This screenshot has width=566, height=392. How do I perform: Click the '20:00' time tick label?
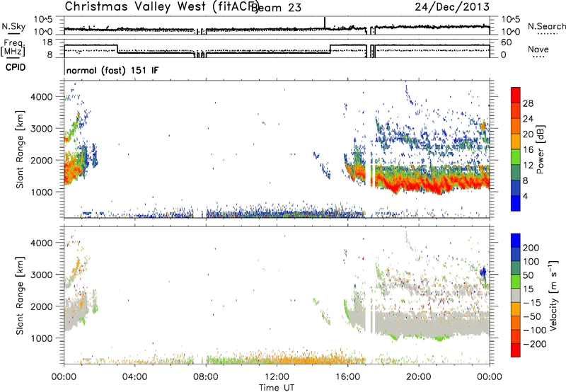[x=419, y=377]
